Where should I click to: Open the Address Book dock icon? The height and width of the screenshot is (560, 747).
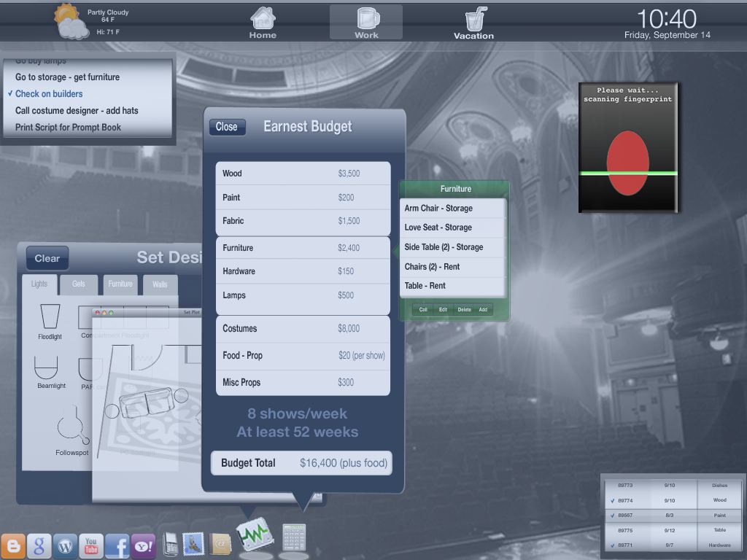tap(220, 544)
